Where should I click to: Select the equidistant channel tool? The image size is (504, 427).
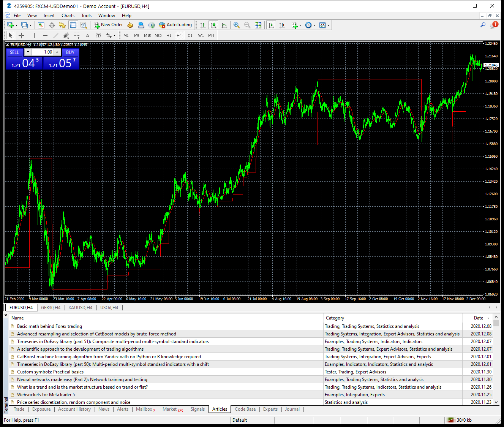tap(66, 35)
